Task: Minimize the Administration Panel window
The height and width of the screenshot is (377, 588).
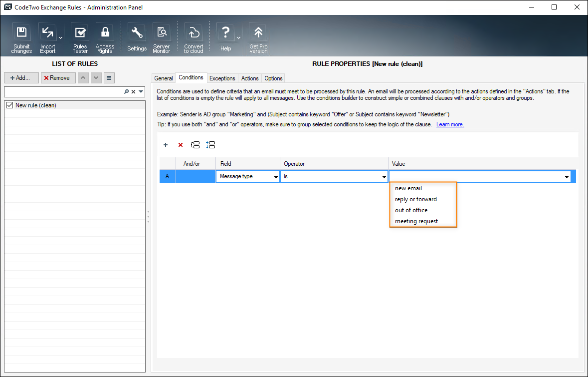Action: tap(531, 7)
